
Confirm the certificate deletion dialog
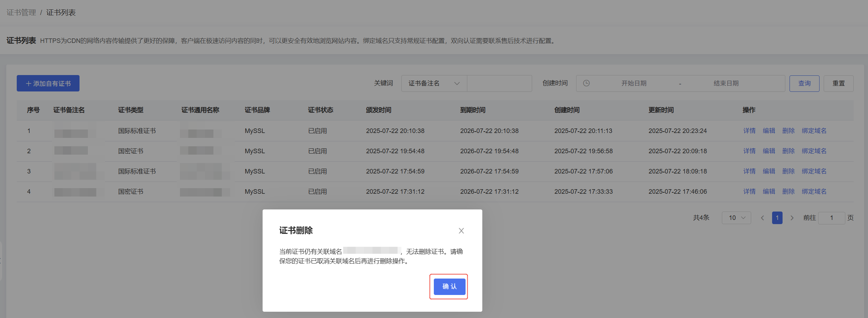click(450, 287)
